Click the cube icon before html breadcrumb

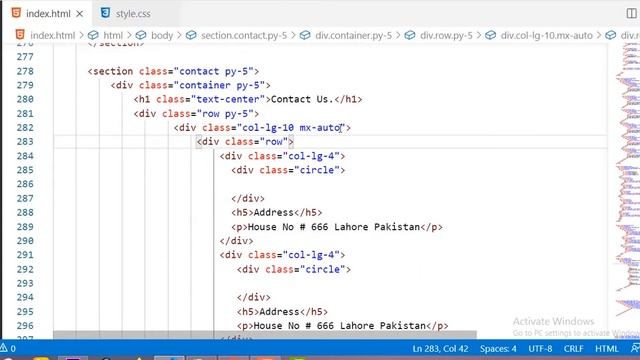click(x=93, y=36)
